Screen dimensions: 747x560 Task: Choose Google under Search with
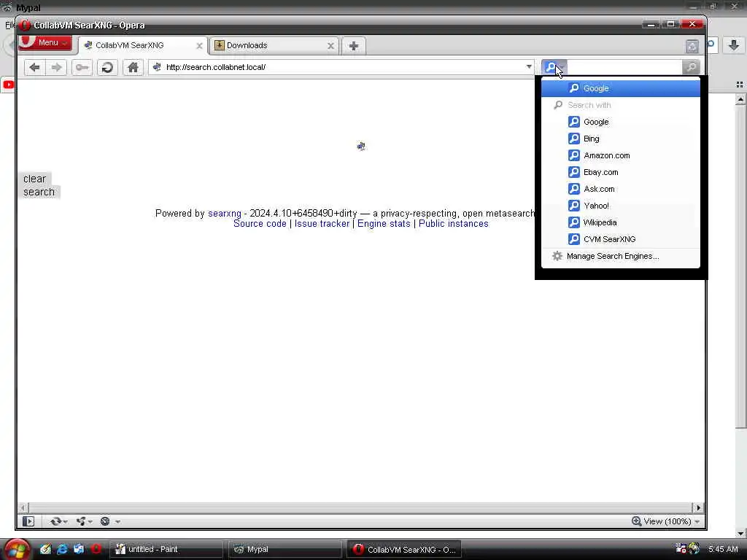coord(621,122)
